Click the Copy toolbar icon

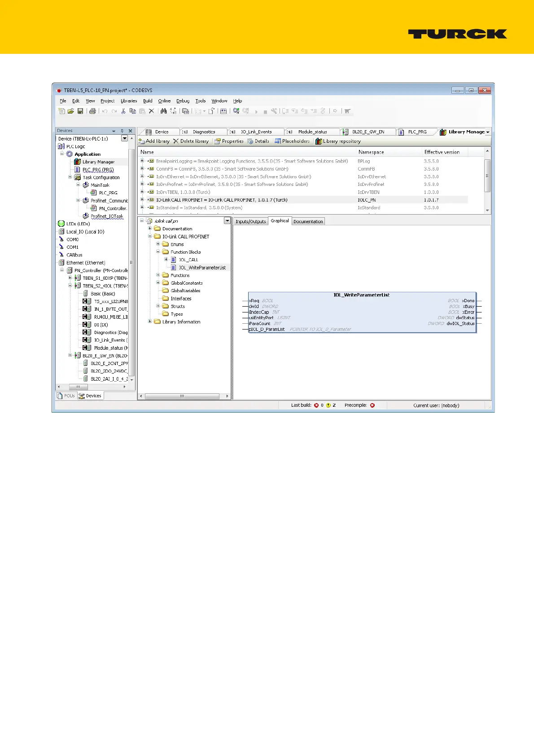[x=132, y=111]
